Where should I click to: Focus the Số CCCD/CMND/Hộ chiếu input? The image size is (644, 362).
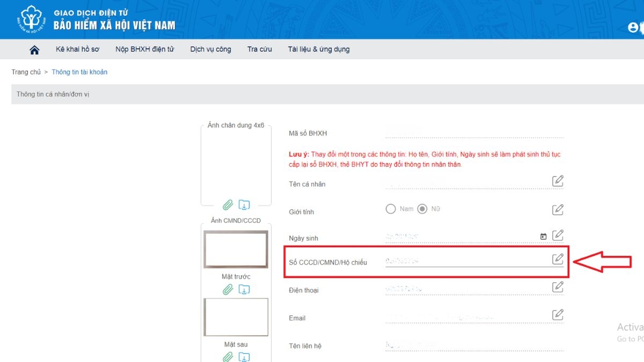pos(467,261)
